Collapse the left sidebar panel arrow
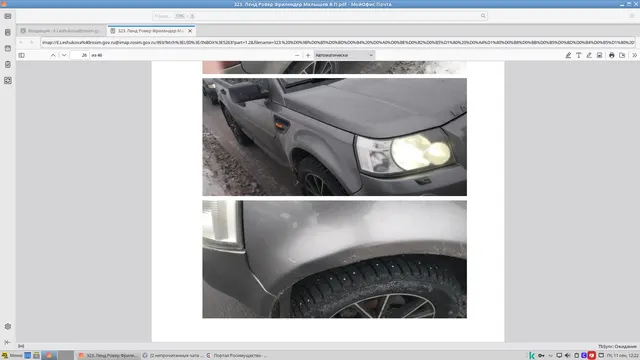 click(8, 342)
